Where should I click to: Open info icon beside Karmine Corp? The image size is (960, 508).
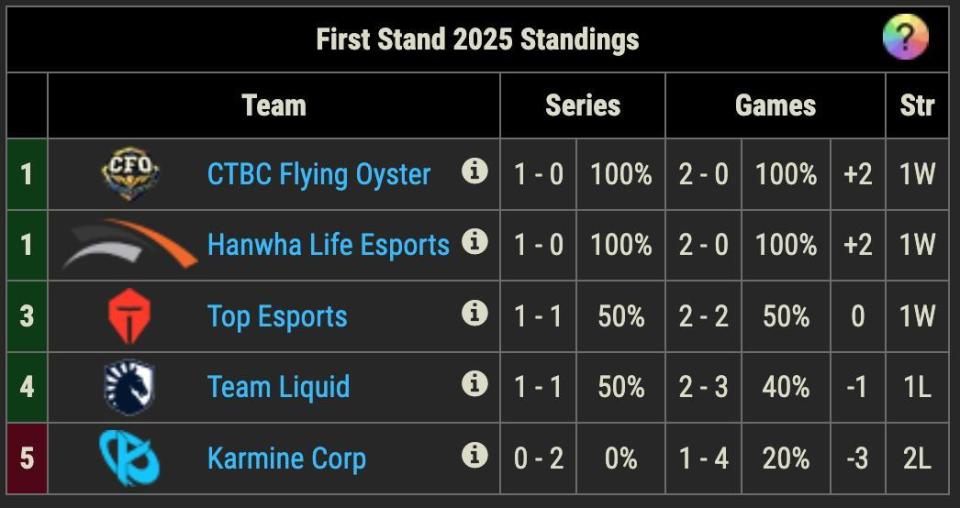pos(474,455)
